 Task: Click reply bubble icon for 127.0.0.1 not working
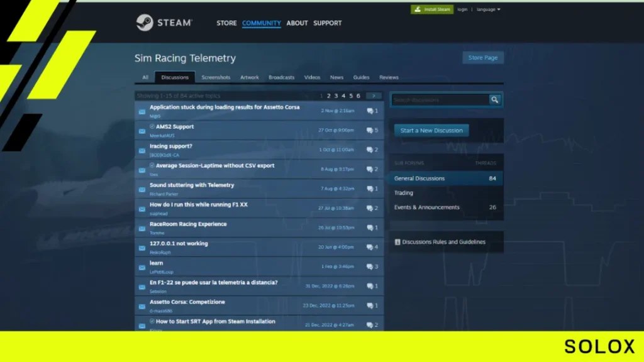tap(370, 247)
